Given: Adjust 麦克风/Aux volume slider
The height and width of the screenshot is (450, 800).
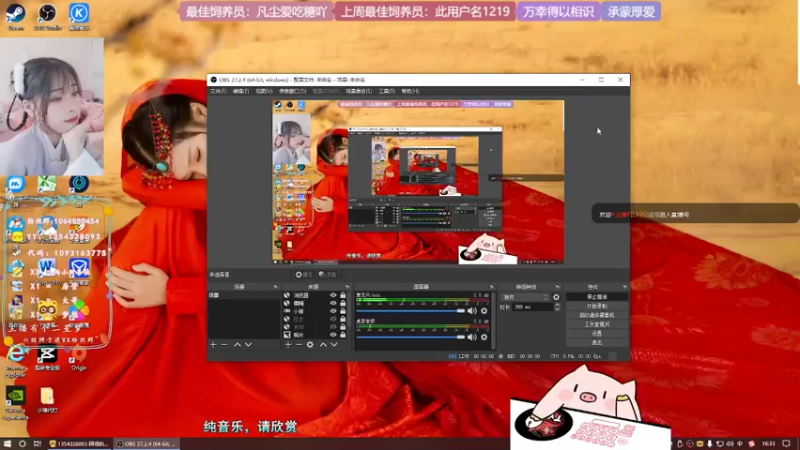Looking at the screenshot, I should (x=411, y=311).
